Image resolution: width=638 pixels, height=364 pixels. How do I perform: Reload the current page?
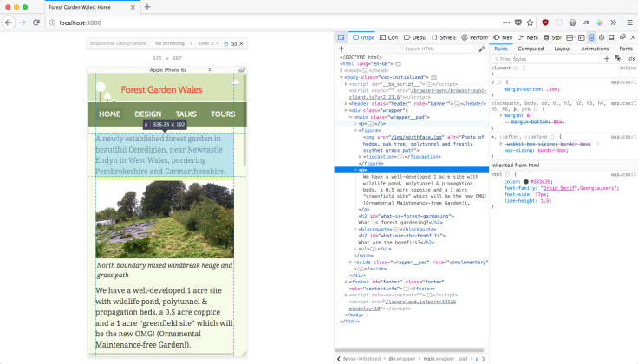coord(36,23)
